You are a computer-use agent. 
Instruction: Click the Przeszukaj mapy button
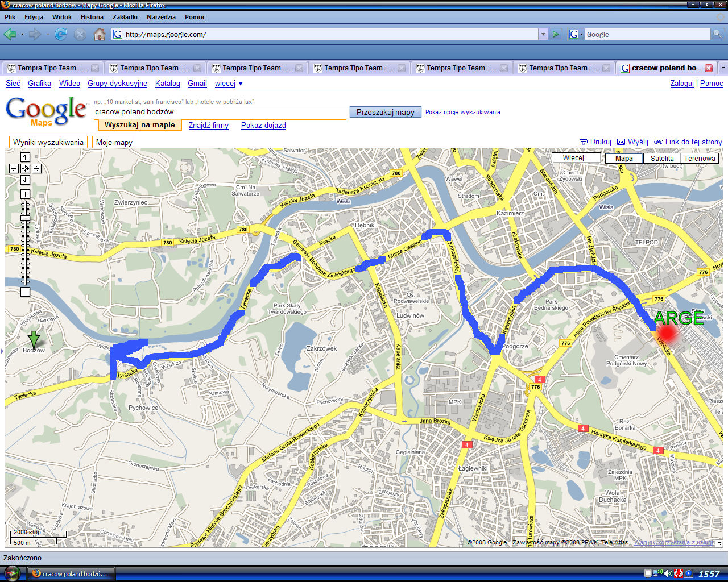[386, 112]
